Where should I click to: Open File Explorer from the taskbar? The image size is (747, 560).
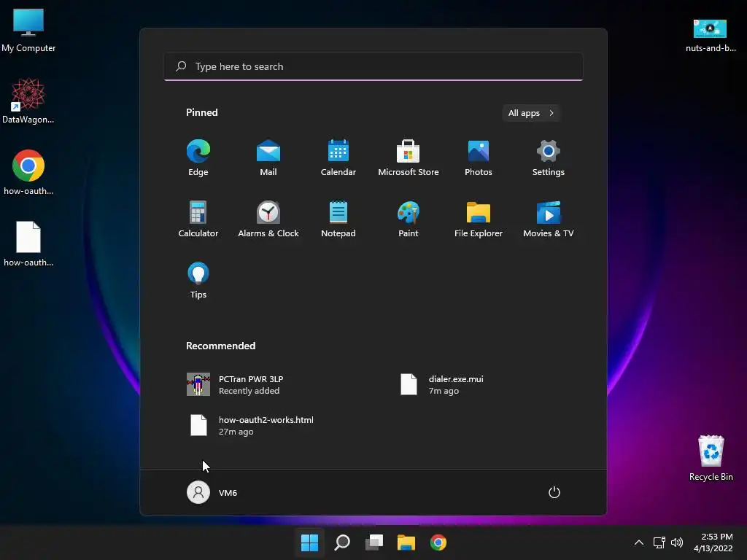[406, 542]
